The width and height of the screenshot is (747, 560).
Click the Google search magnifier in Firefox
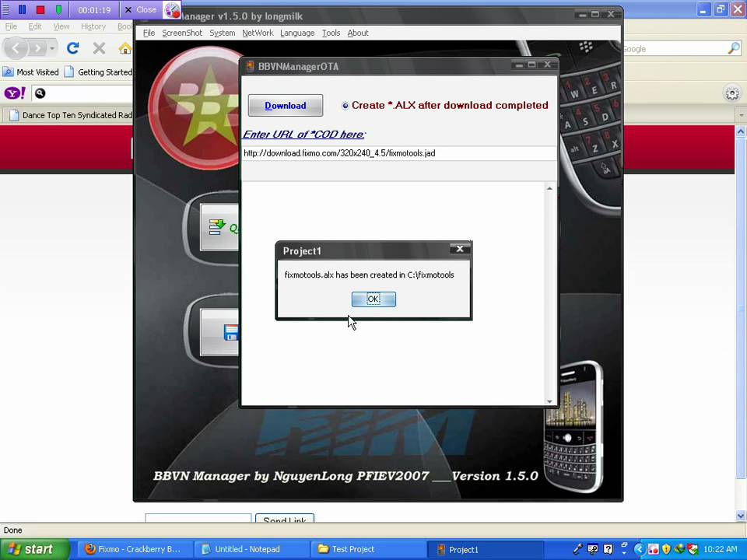click(734, 48)
